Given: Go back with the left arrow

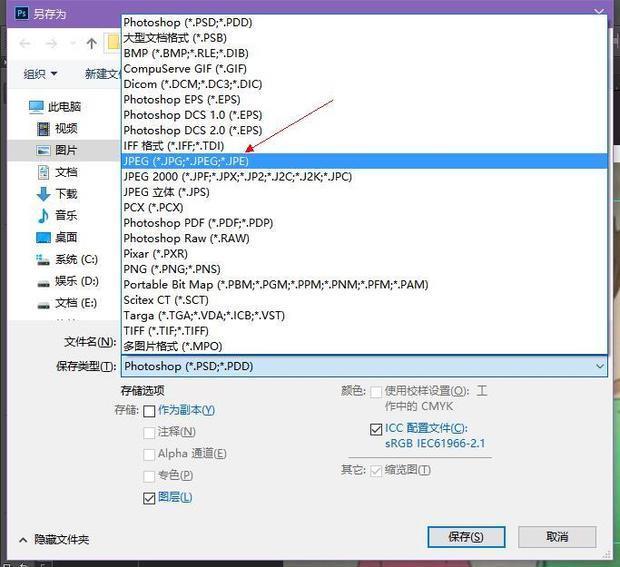Looking at the screenshot, I should [25, 43].
